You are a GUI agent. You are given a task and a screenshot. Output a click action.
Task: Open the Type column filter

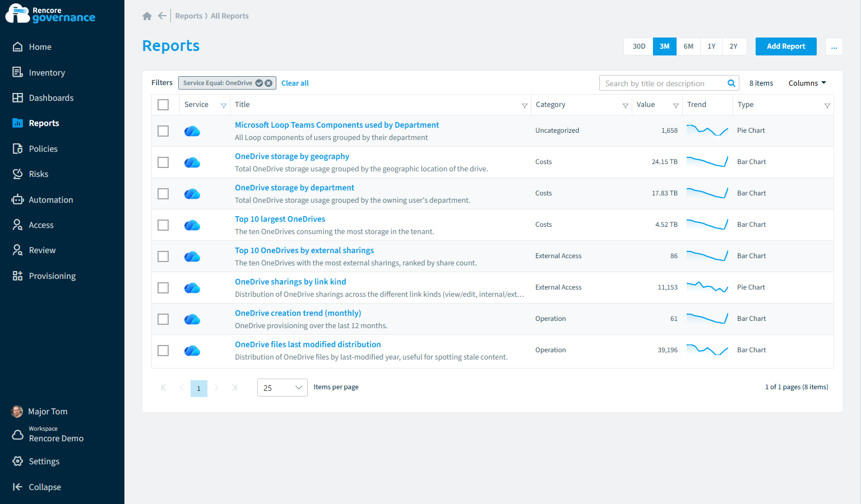[827, 105]
